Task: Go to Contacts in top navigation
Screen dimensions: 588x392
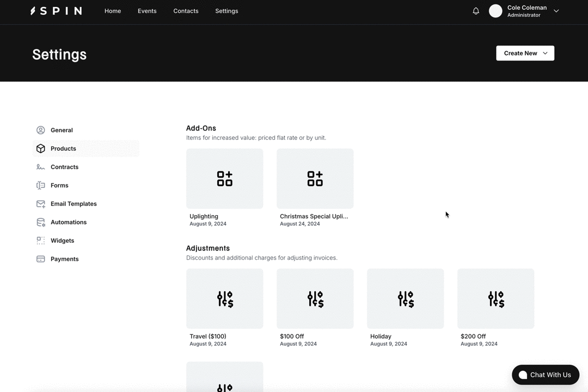Action: 186,11
